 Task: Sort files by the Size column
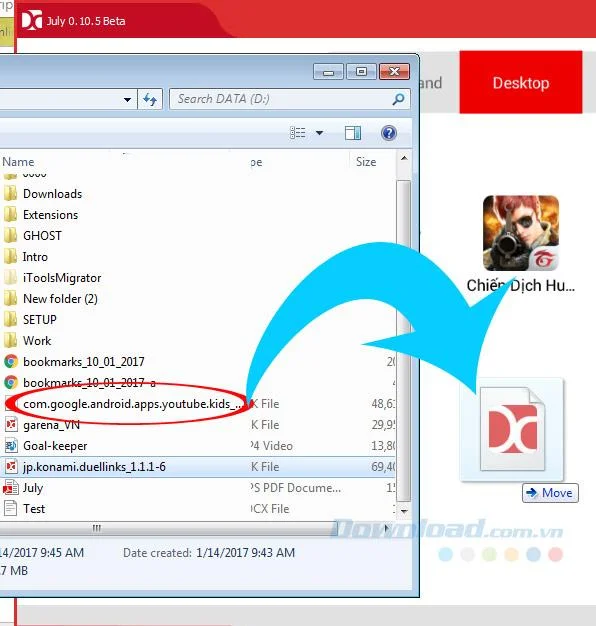click(366, 162)
